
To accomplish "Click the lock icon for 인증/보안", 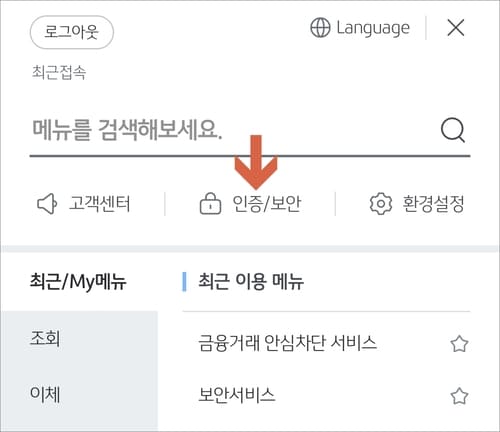I will pos(210,203).
